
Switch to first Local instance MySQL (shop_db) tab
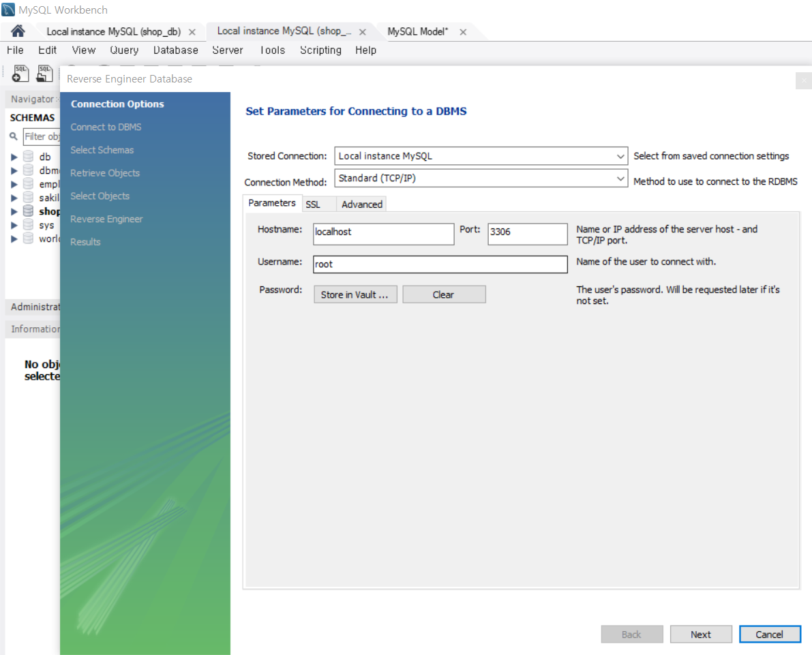click(113, 31)
